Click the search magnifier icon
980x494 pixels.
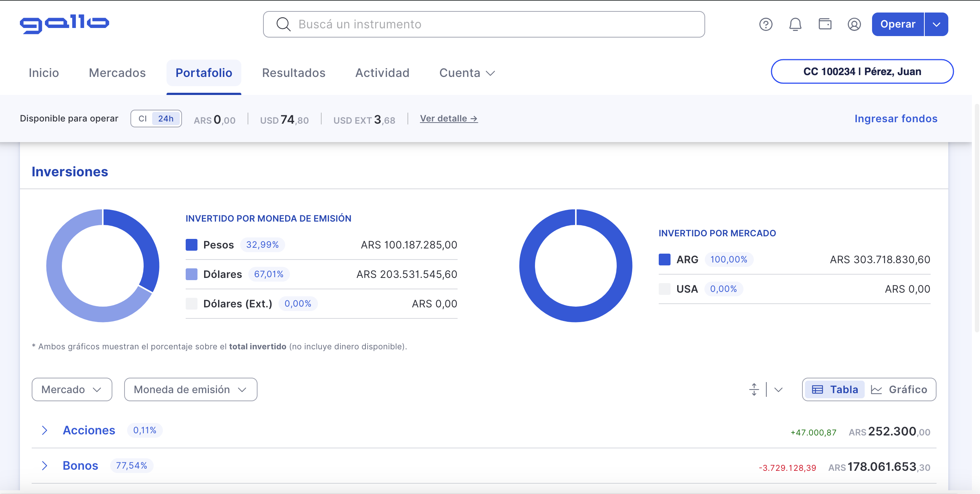coord(283,24)
